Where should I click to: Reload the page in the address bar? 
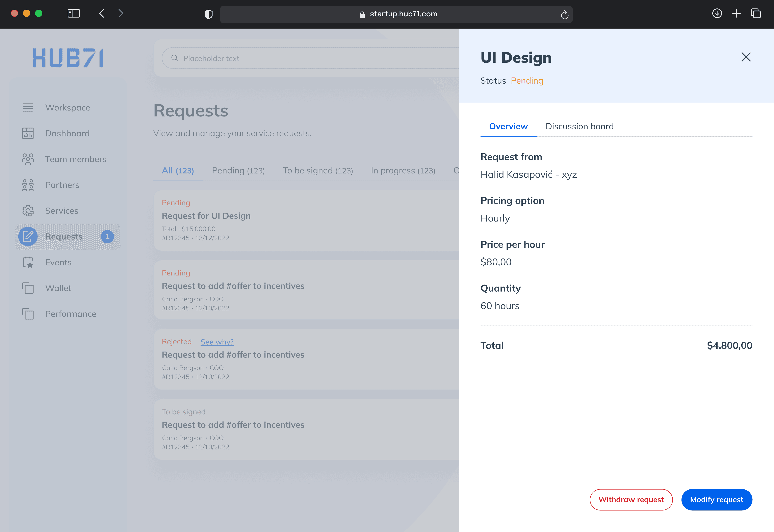[x=564, y=15]
